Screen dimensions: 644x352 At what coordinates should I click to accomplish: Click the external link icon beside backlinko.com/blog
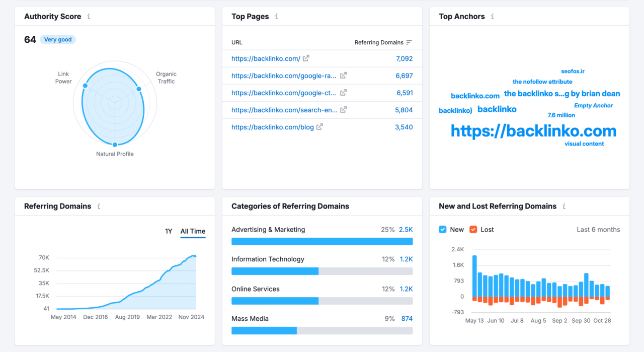click(x=319, y=127)
